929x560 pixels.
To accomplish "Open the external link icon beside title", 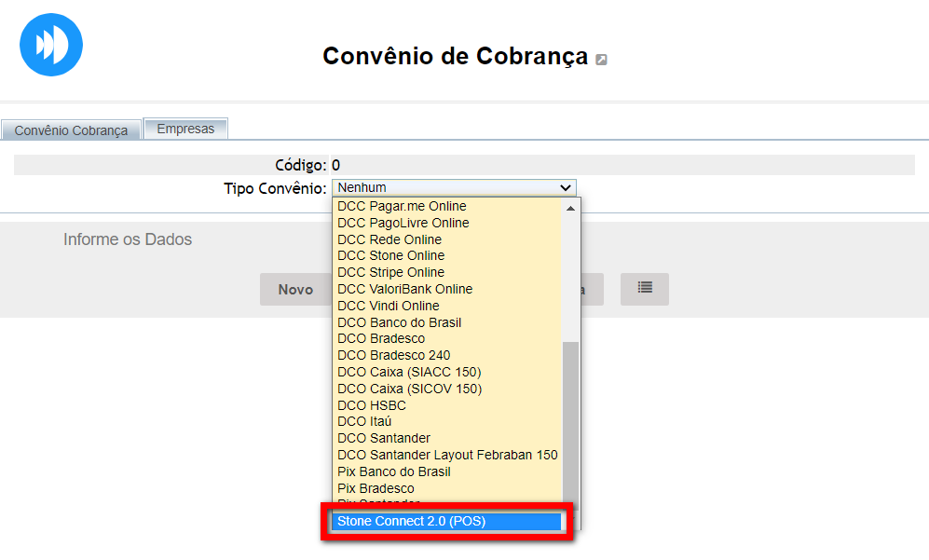I will [x=602, y=60].
